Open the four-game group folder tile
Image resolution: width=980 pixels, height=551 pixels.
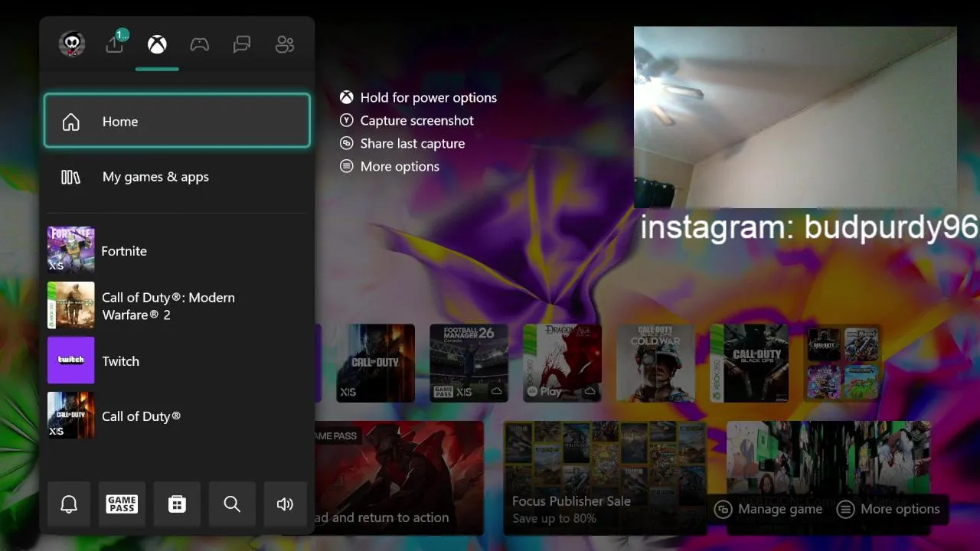coord(842,363)
